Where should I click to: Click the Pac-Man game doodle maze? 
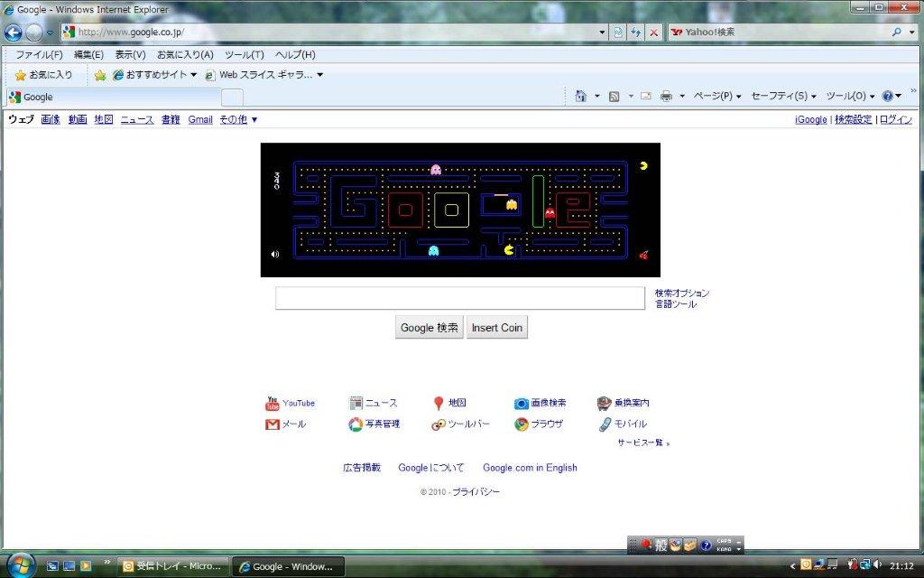click(460, 210)
